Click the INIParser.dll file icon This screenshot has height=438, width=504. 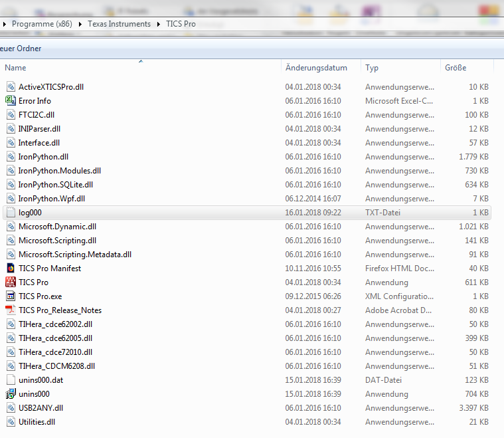[x=11, y=129]
